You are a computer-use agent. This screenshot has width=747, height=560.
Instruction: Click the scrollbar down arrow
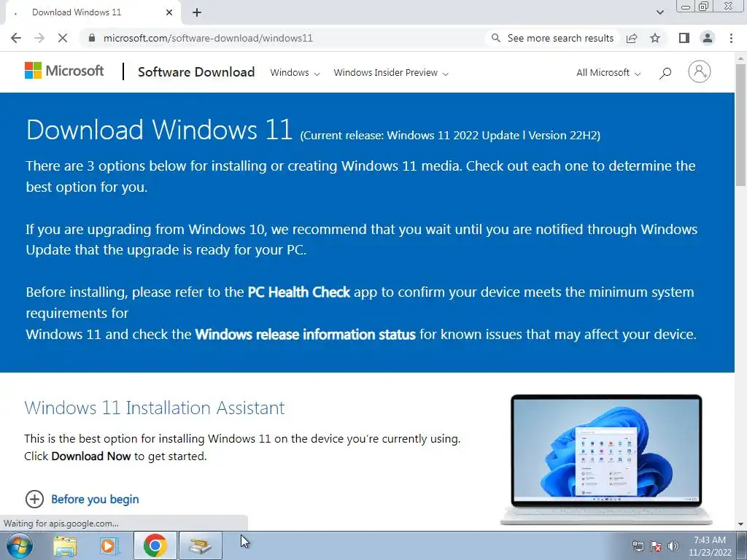pos(740,524)
